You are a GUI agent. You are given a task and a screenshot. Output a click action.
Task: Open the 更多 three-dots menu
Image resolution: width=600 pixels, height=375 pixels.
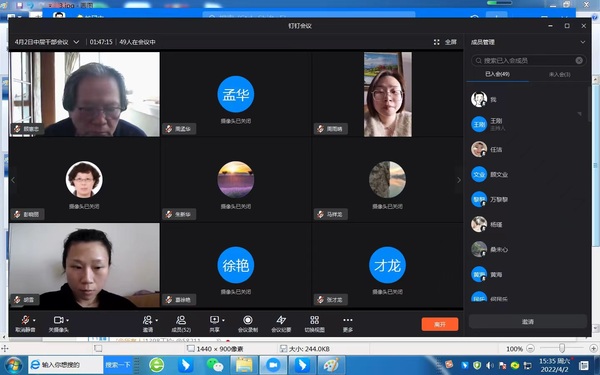[348, 320]
